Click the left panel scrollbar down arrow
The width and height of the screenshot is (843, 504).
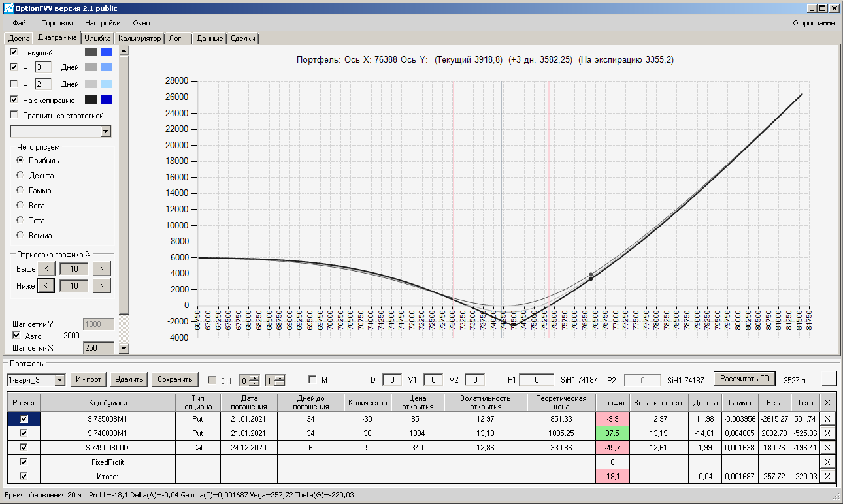125,349
